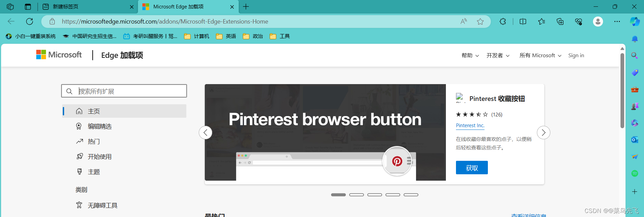Activate Read Aloud icon in address bar
This screenshot has width=644, height=217.
pyautogui.click(x=464, y=22)
